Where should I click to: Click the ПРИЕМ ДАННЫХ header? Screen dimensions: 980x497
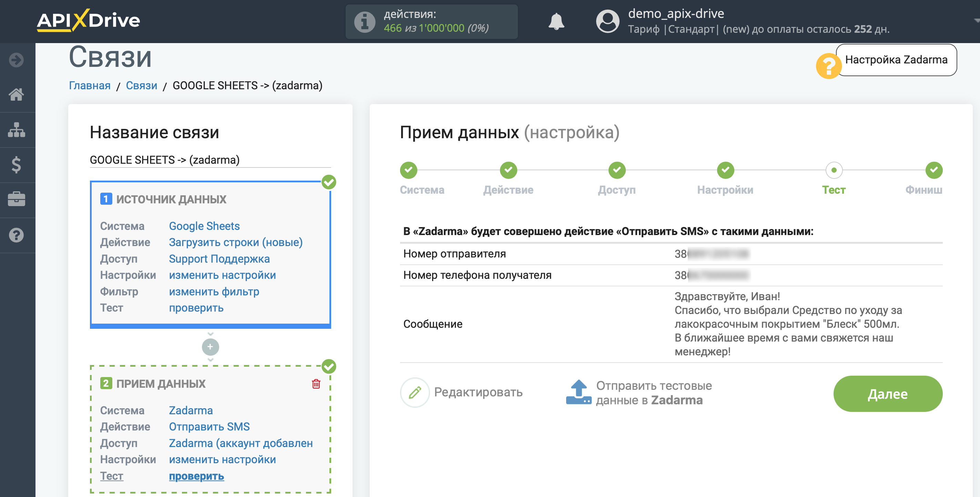point(161,384)
